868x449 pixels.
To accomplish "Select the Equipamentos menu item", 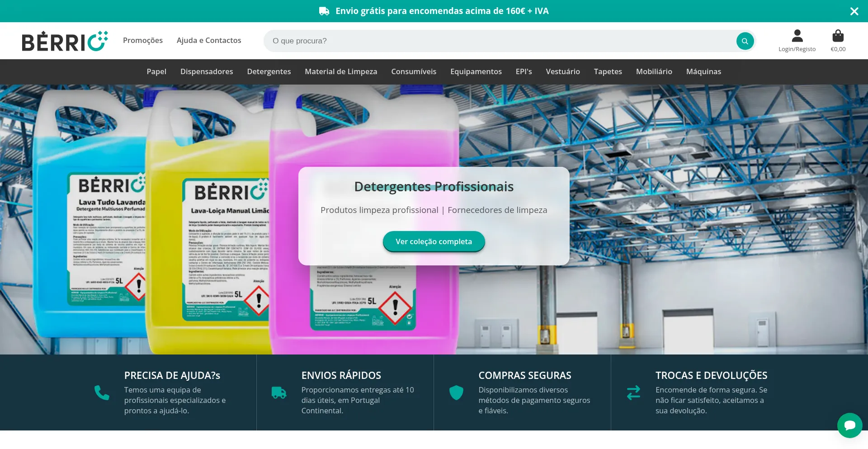I will [476, 71].
